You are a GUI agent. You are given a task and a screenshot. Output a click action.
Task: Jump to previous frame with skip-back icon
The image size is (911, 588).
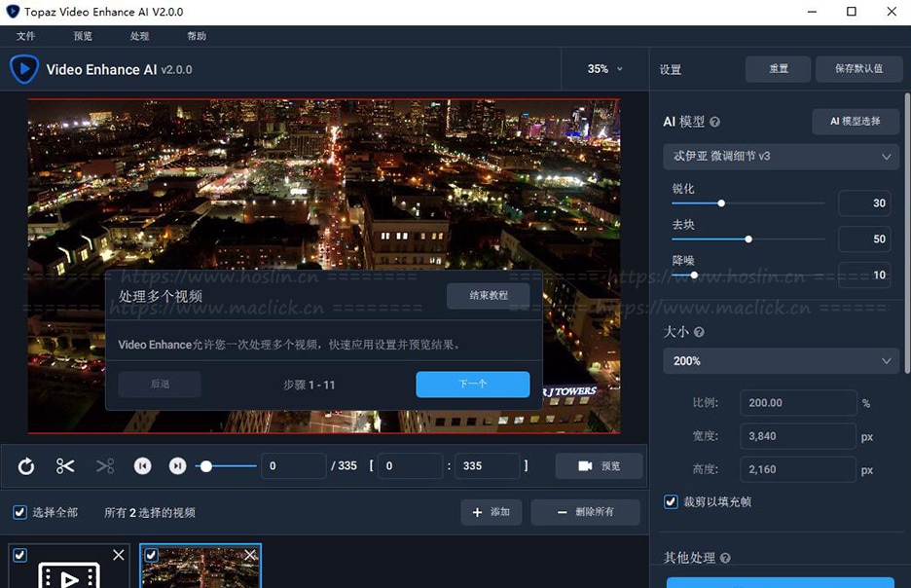point(142,466)
